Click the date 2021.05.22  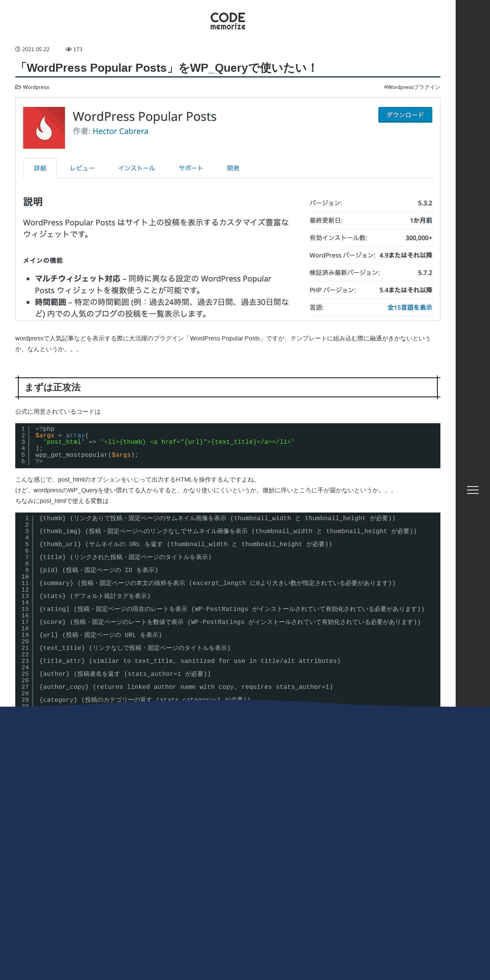(36, 49)
